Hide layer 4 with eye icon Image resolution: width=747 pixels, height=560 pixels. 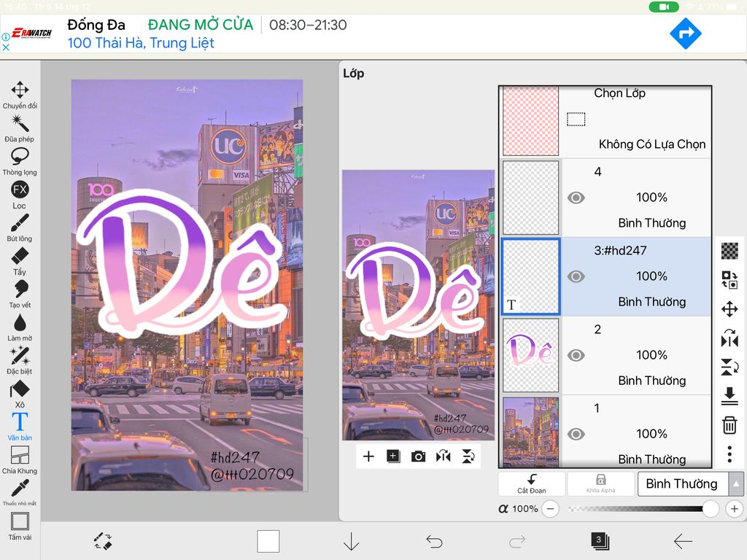[x=576, y=198]
